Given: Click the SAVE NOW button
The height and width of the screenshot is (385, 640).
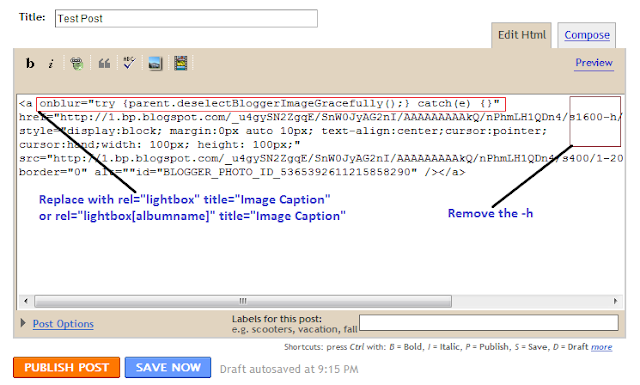Looking at the screenshot, I should (x=168, y=367).
